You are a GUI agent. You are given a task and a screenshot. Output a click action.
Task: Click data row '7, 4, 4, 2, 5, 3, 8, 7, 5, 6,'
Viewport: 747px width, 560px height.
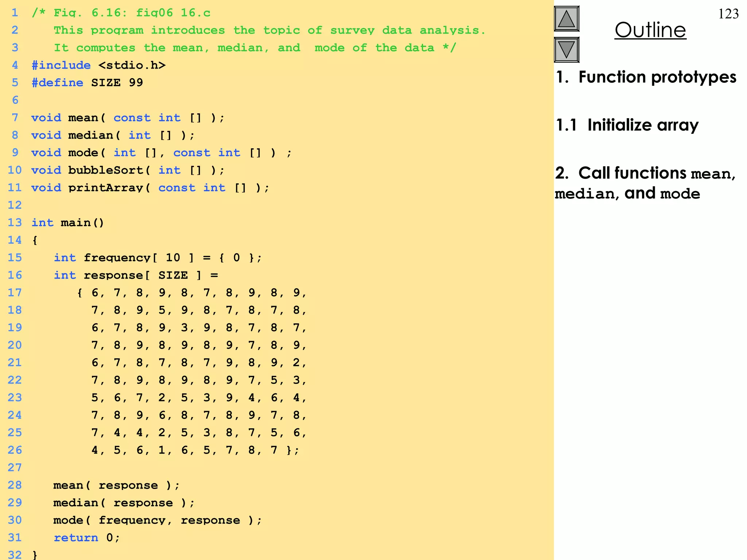(199, 433)
